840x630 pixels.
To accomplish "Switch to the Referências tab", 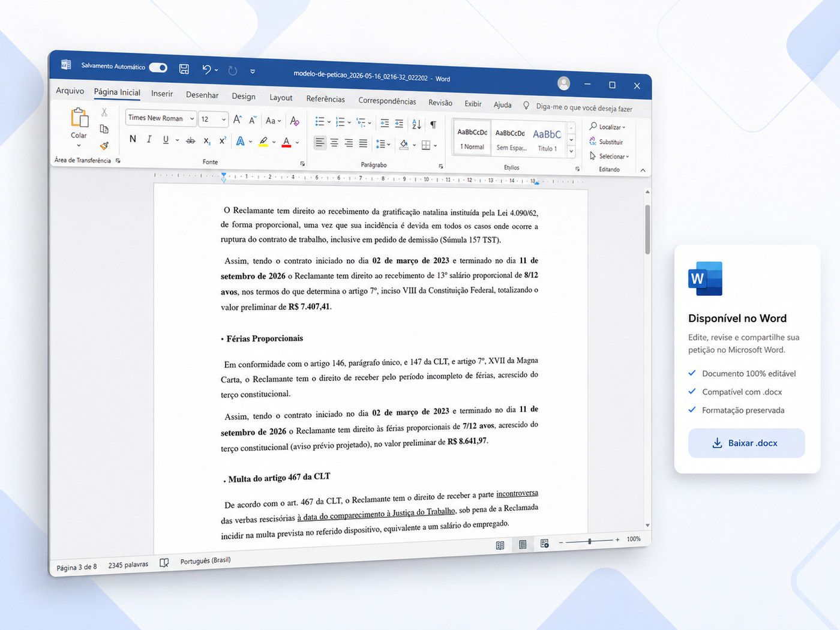I will [x=326, y=99].
